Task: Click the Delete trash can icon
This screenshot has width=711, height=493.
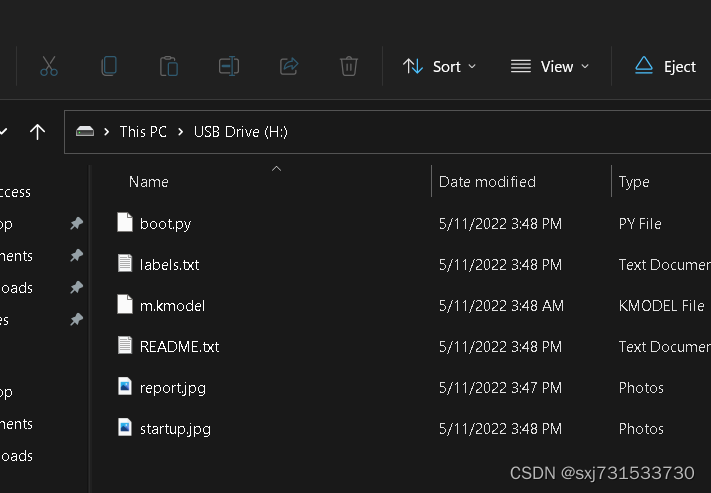Action: 348,66
